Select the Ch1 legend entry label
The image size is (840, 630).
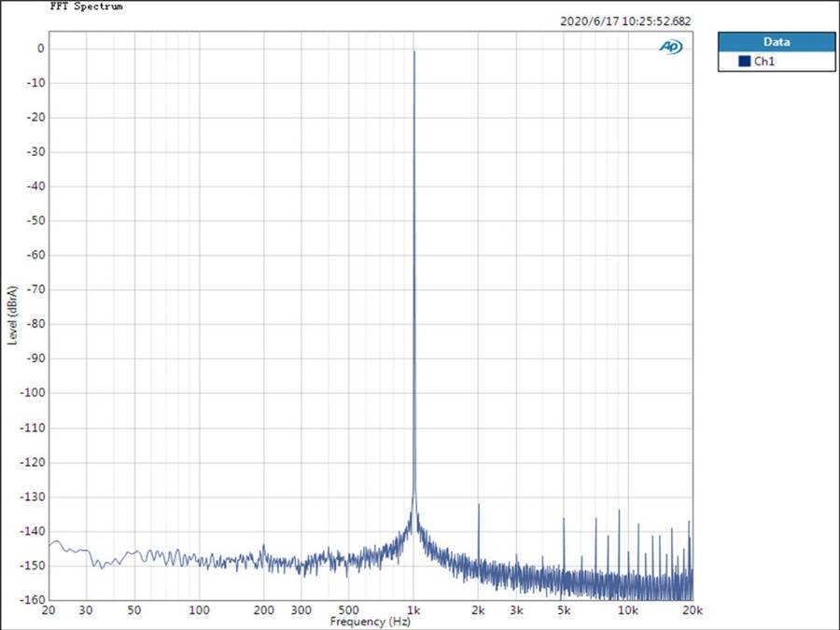click(764, 62)
